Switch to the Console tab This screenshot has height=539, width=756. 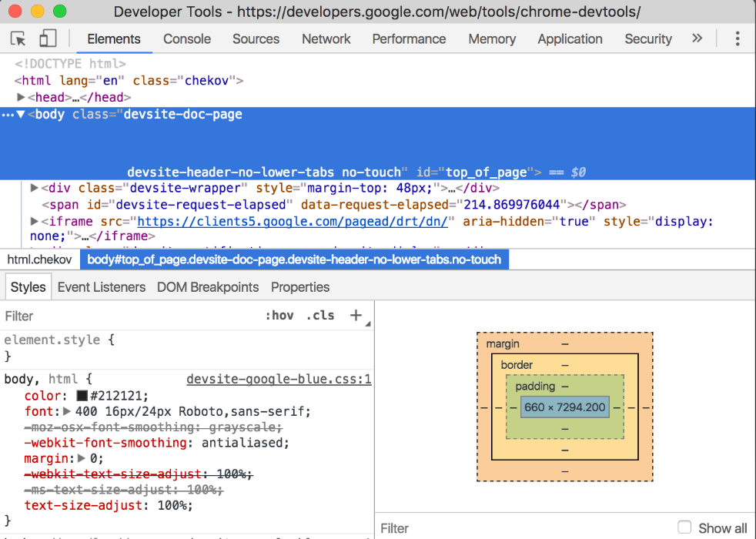click(x=187, y=38)
